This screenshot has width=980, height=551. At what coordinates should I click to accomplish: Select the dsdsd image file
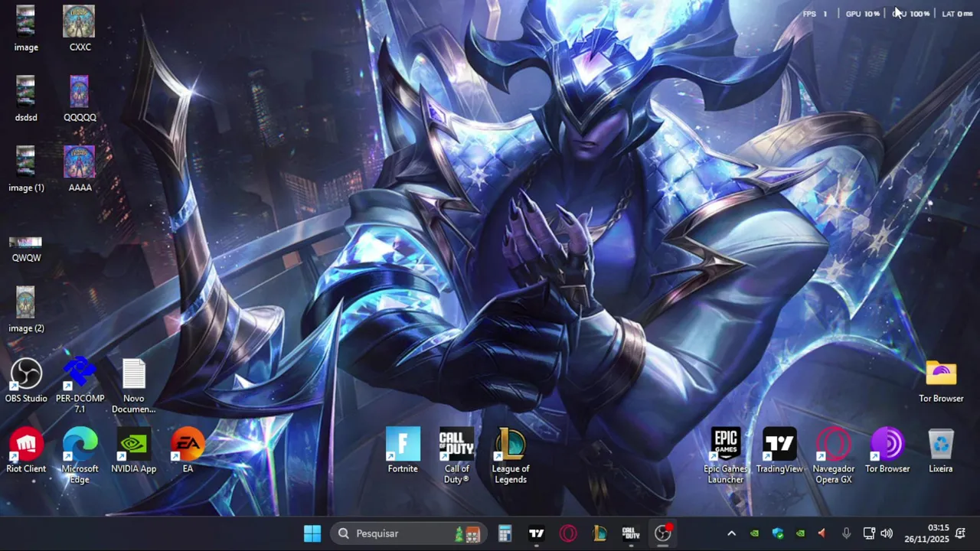pos(26,99)
